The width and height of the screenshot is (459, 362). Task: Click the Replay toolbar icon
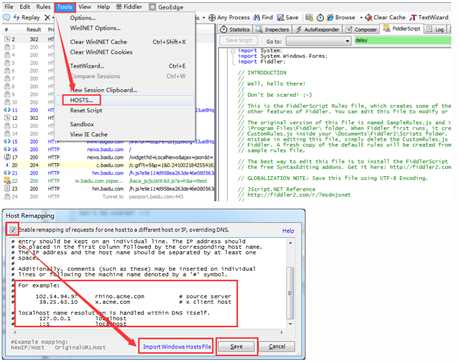pos(17,17)
